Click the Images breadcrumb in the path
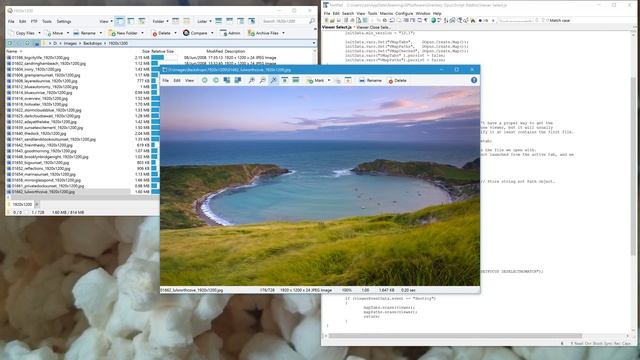Viewport: 640px width, 360px height. [70, 43]
